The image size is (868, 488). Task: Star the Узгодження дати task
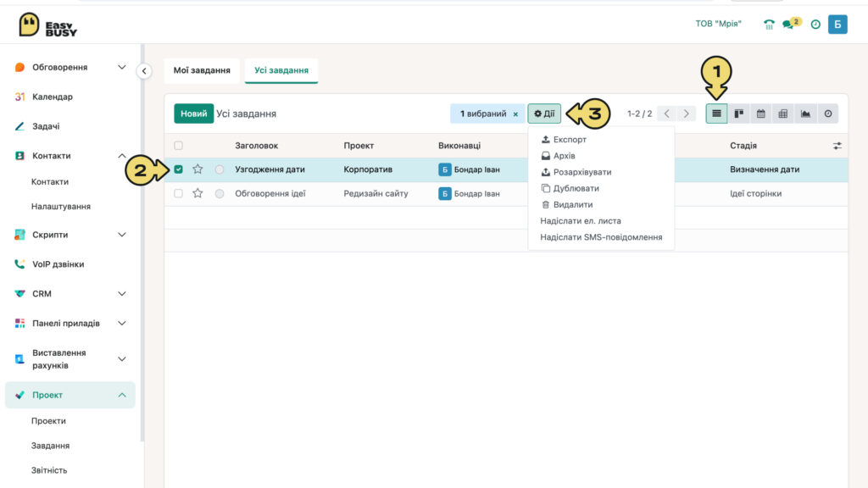point(198,169)
